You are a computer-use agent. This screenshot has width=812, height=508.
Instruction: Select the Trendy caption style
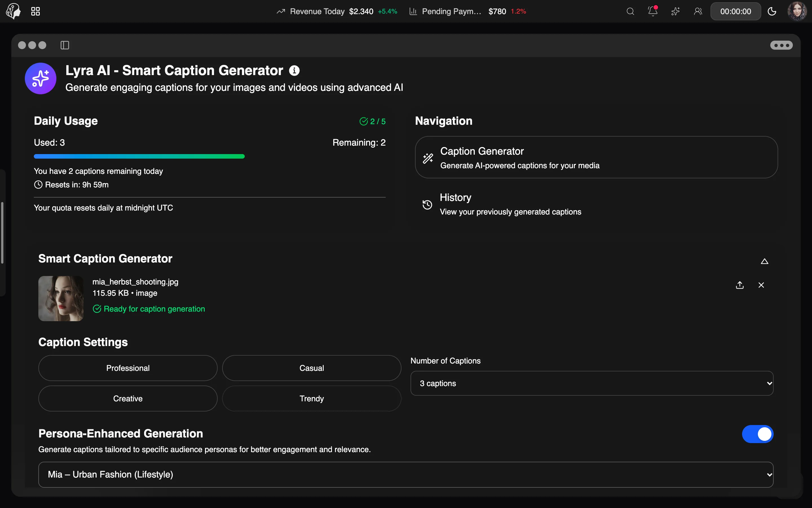point(311,398)
